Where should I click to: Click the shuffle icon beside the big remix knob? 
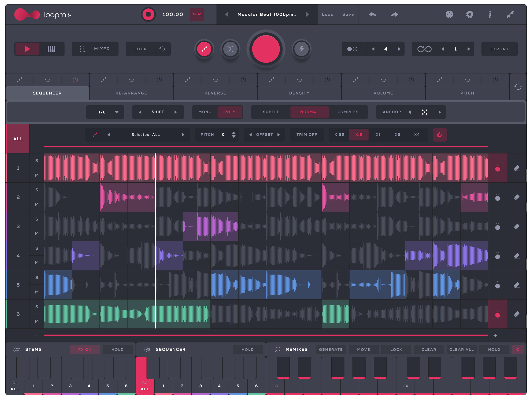tap(230, 49)
